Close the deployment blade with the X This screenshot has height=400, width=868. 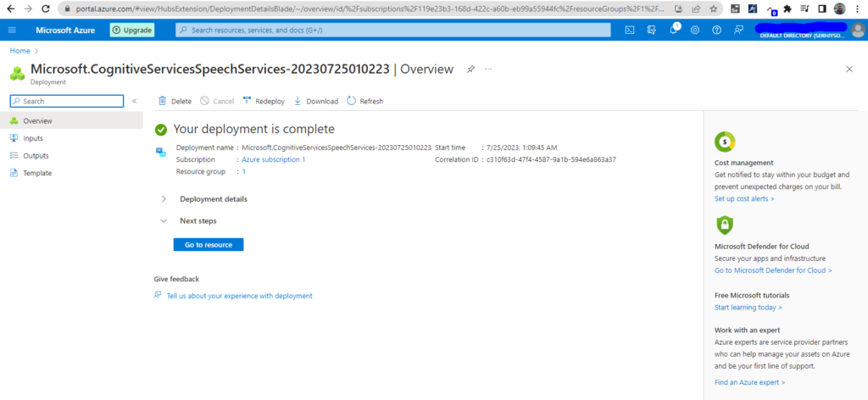coord(849,69)
